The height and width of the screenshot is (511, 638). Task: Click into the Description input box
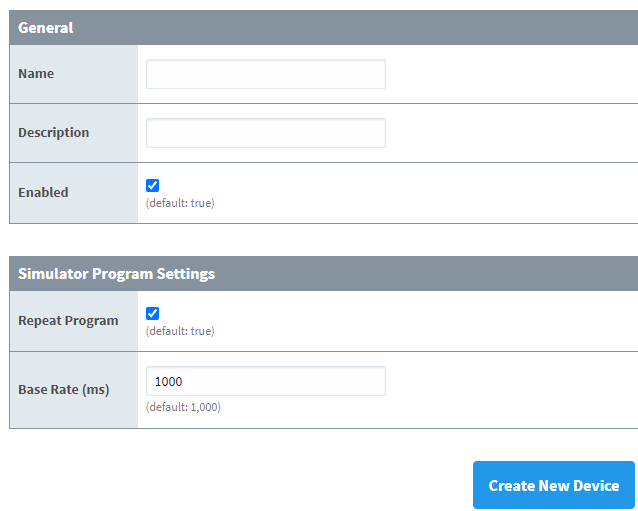point(265,133)
